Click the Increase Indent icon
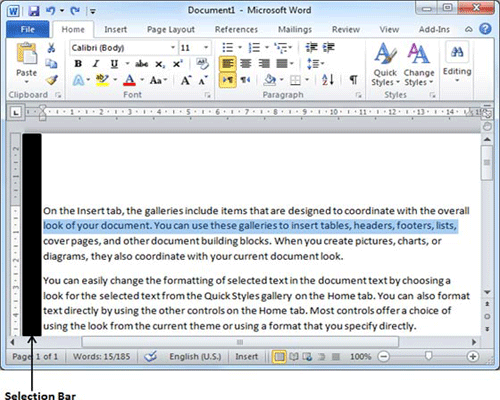Screen dimensions: 500x400 pos(328,48)
